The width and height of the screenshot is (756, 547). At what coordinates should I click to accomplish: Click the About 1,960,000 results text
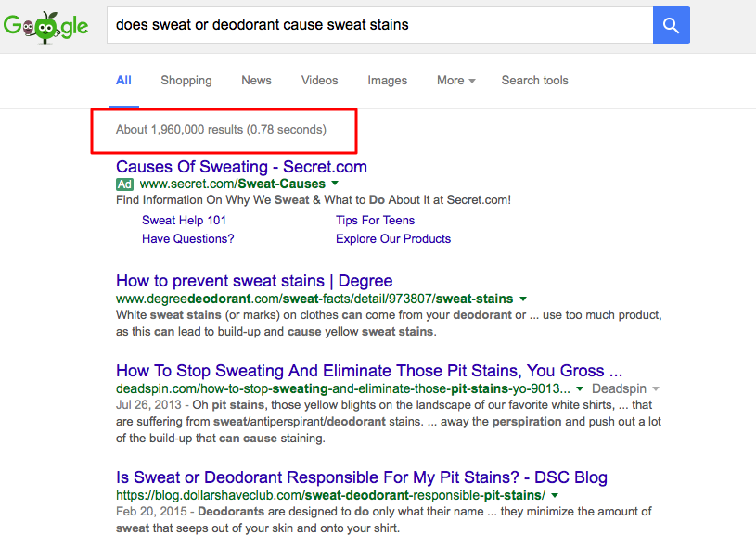coord(221,130)
